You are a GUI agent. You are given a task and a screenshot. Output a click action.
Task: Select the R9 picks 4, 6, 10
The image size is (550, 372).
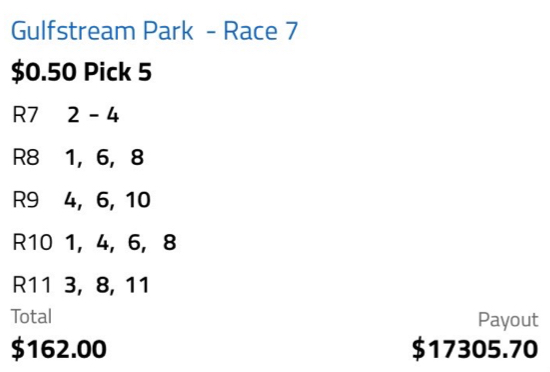click(107, 200)
